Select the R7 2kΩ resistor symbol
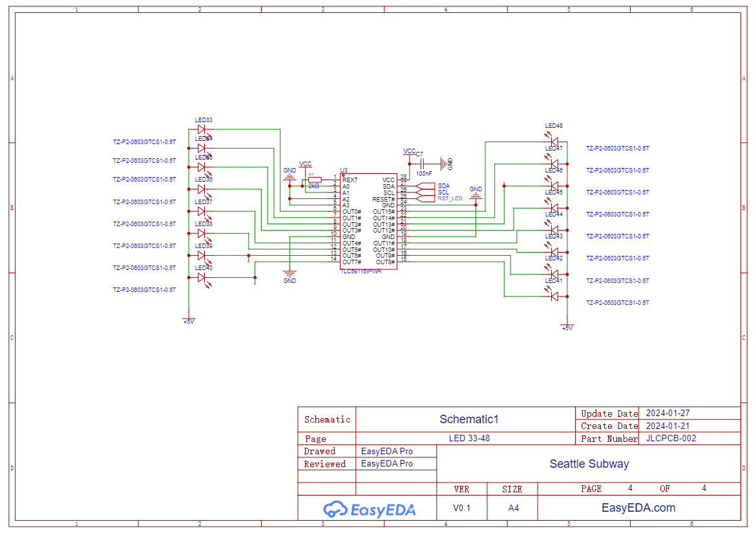Screen dimensions: 756x533 pyautogui.click(x=315, y=180)
